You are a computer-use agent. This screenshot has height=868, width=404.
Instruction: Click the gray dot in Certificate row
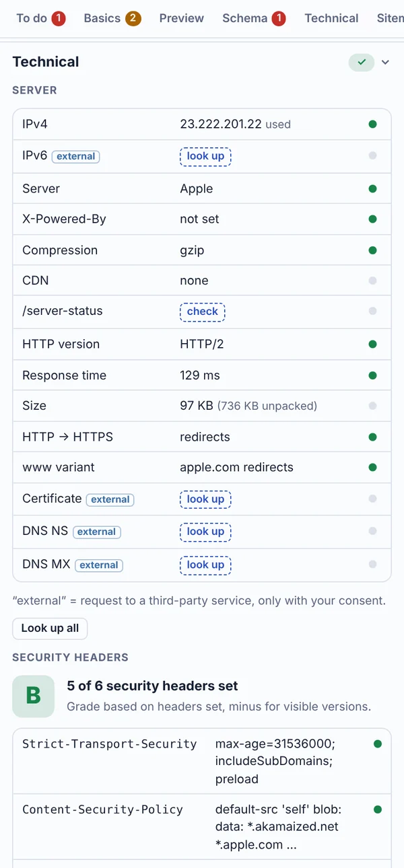[373, 499]
